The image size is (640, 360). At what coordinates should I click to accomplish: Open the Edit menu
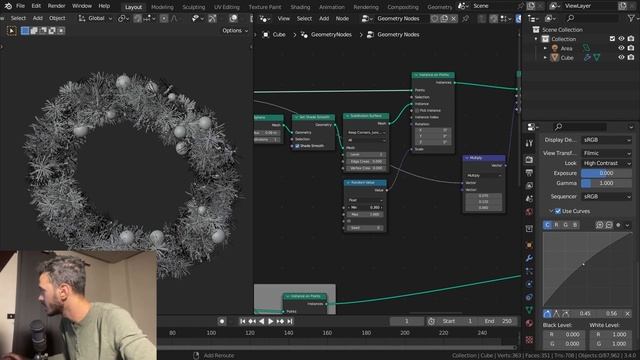click(x=36, y=6)
